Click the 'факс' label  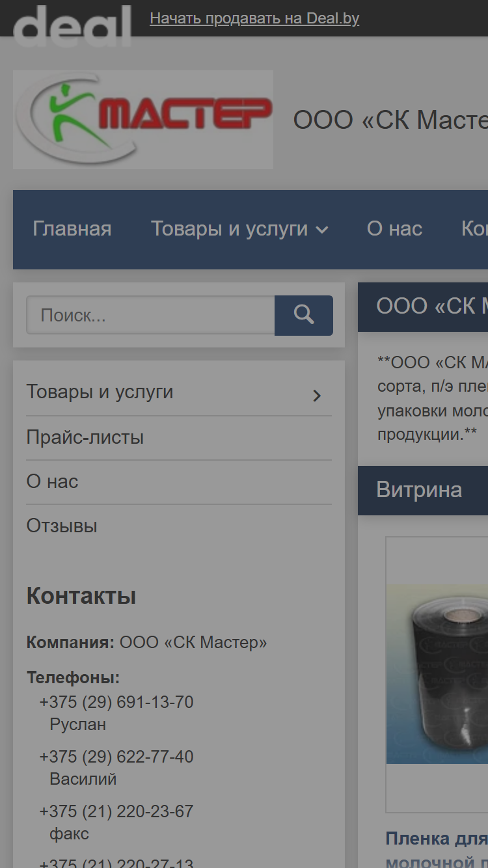coord(69,834)
